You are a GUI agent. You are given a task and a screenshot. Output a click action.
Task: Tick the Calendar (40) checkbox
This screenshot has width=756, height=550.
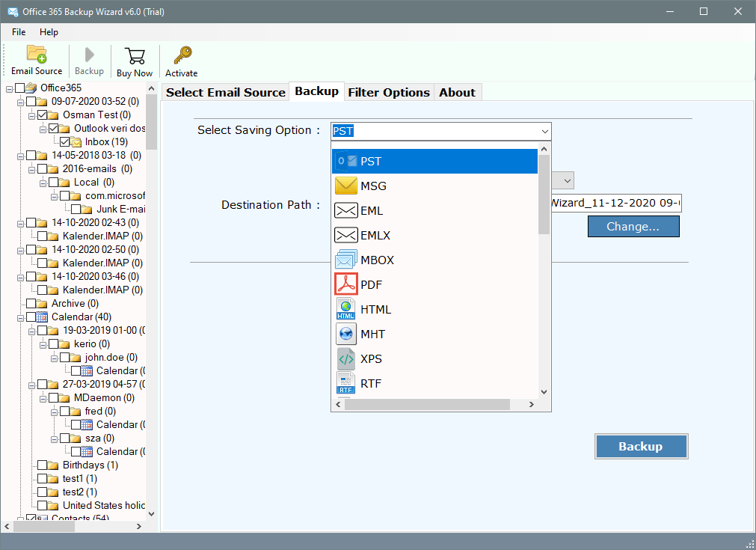31,317
